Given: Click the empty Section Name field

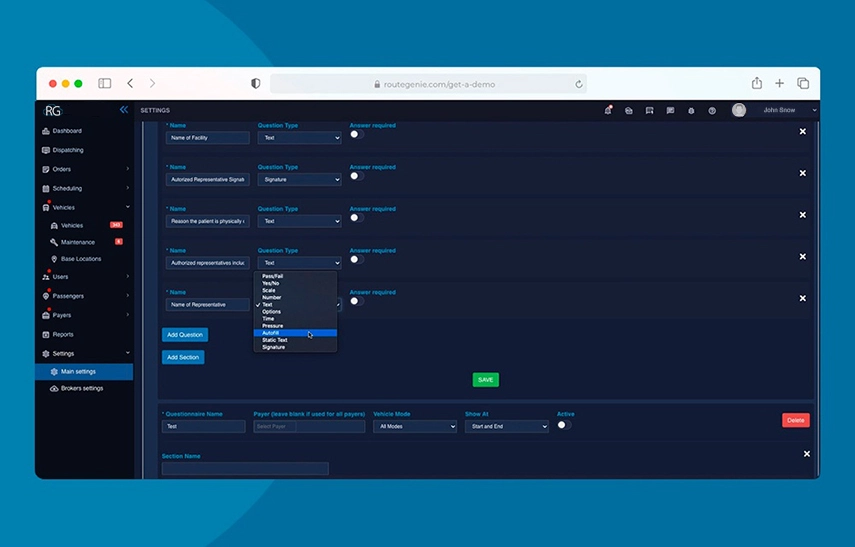Looking at the screenshot, I should (x=245, y=468).
